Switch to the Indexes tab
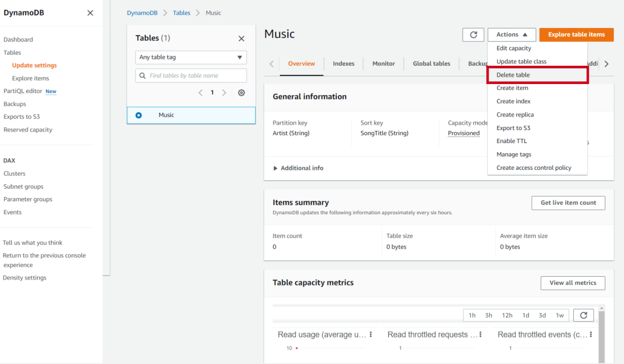 tap(344, 63)
